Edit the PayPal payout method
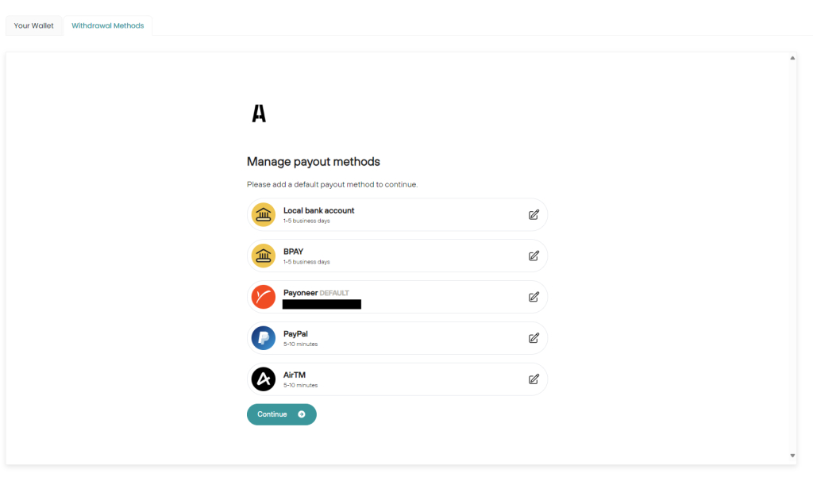The image size is (813, 504). coord(534,338)
